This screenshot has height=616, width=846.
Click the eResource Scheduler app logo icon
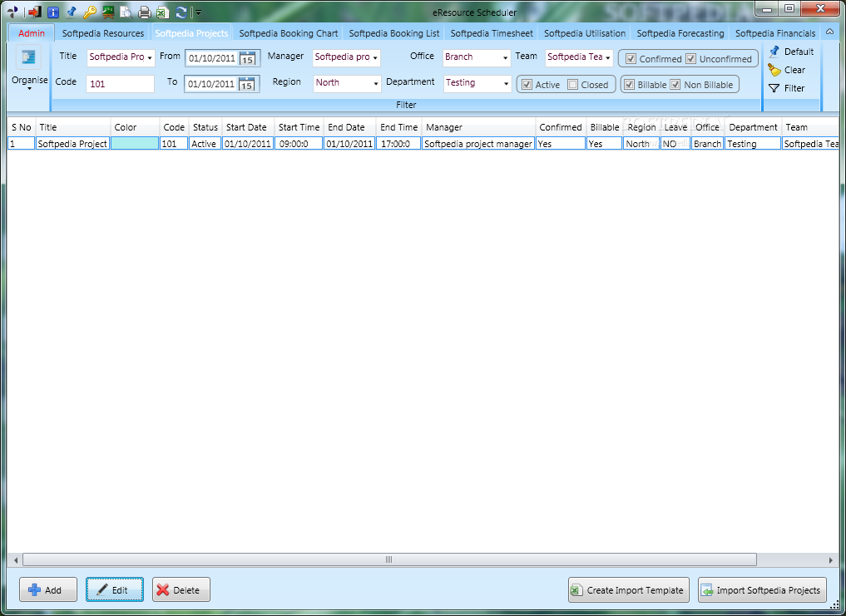12,12
